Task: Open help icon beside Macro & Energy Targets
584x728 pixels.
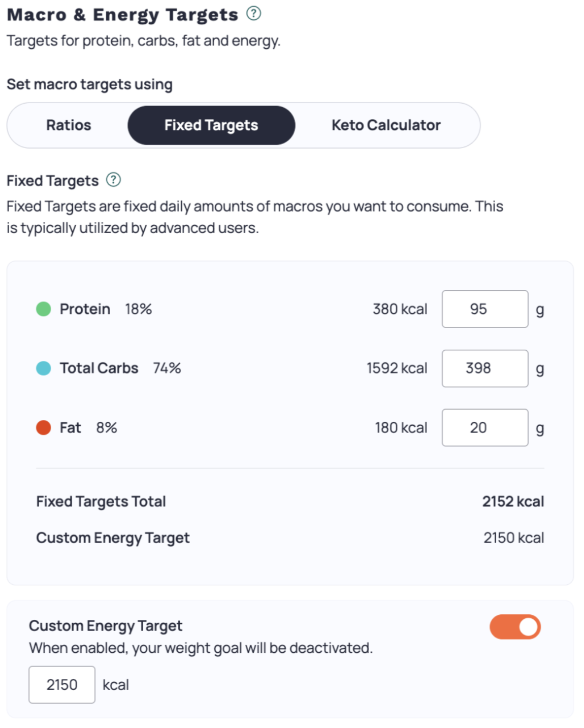Action: tap(253, 13)
